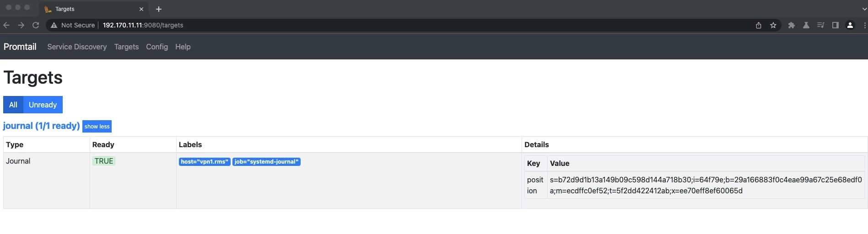Click the Not Secure warning icon
Image resolution: width=868 pixels, height=234 pixels.
(54, 25)
